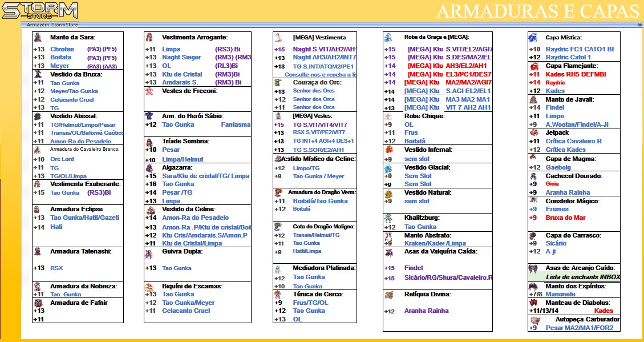Click the Naght Sieger entry under Vestimenta Arrogante
This screenshot has height=342, width=644.
coord(181,57)
